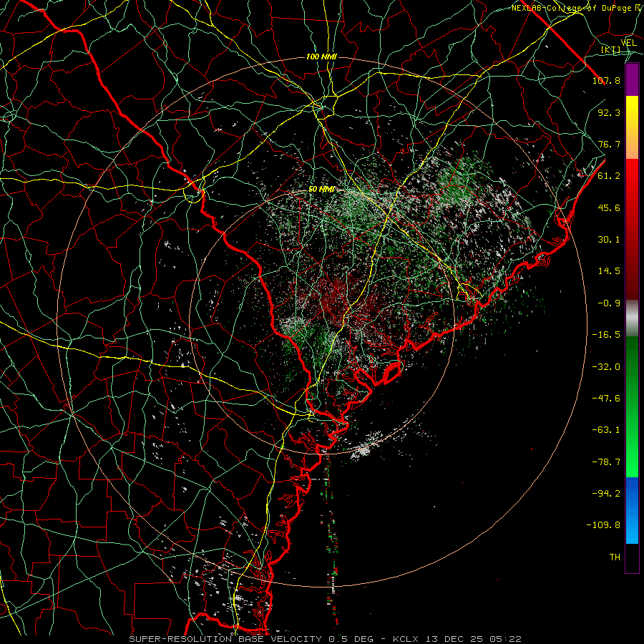Screen dimensions: 644x644
Task: Click the -47.6 velocity scale label
Action: click(606, 399)
